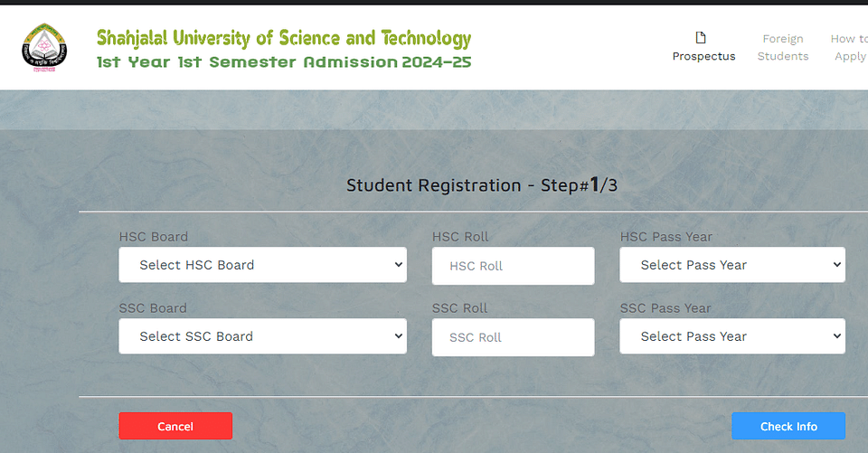Viewport: 868px width, 453px height.
Task: Open the SSC Pass Year selector
Action: click(732, 336)
